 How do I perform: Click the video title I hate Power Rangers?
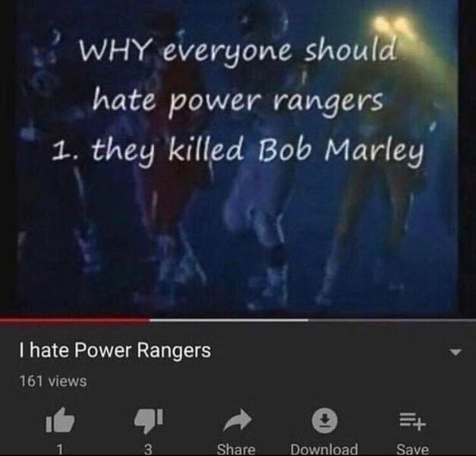pyautogui.click(x=115, y=350)
